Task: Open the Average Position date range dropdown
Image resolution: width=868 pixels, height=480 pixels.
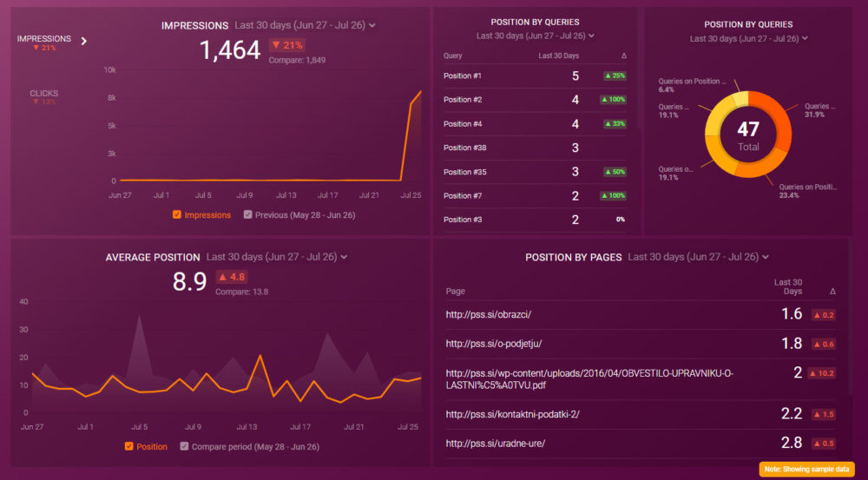Action: tap(345, 258)
